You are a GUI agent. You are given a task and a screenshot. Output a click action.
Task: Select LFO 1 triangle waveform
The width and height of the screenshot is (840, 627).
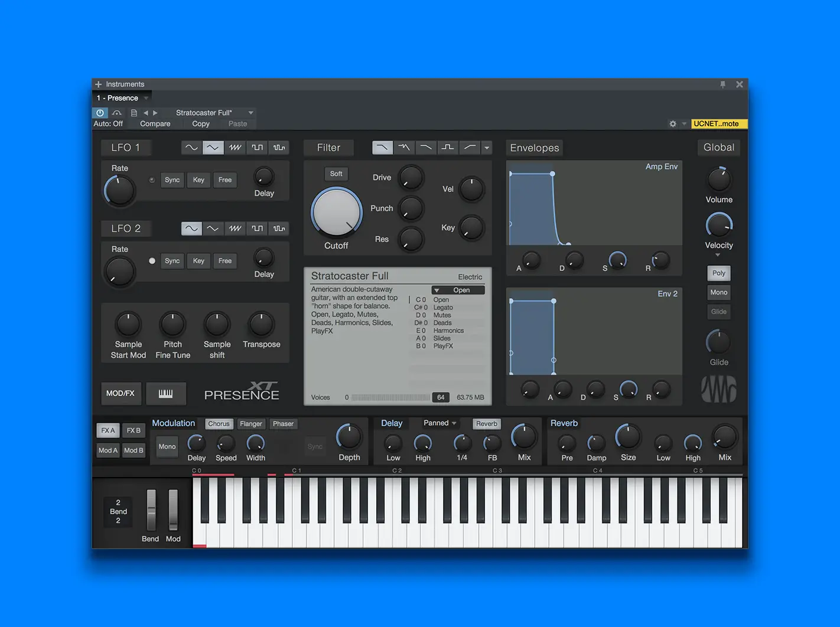click(213, 148)
